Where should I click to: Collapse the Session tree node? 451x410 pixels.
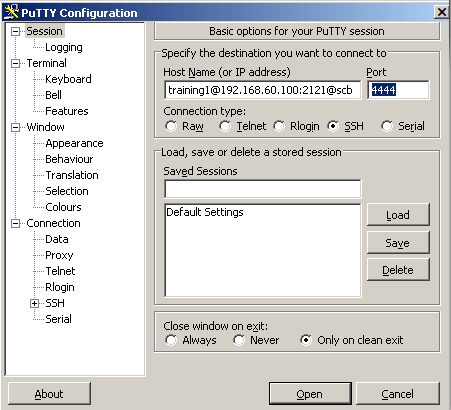[15, 32]
